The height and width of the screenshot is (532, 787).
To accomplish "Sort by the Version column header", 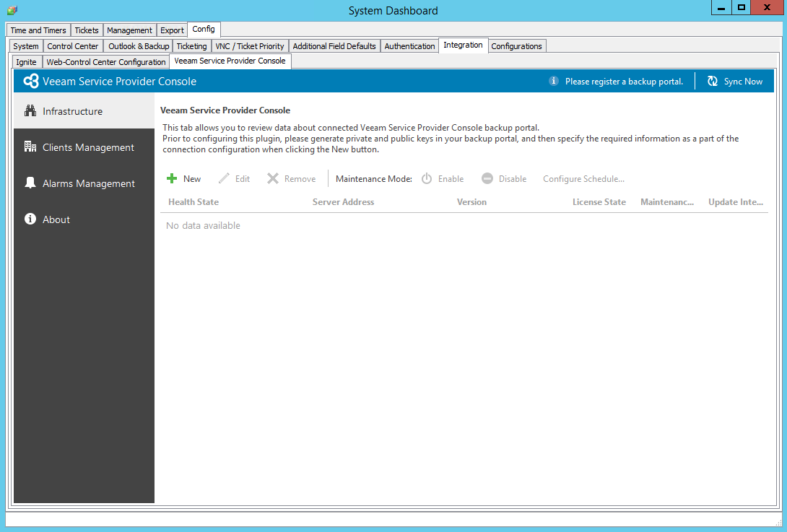I will coord(471,202).
